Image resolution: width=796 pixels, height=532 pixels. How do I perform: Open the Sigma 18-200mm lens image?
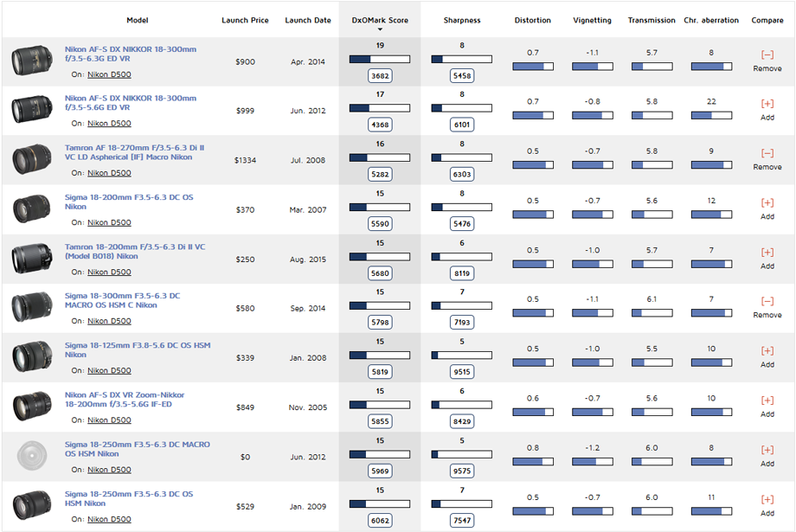click(x=32, y=208)
